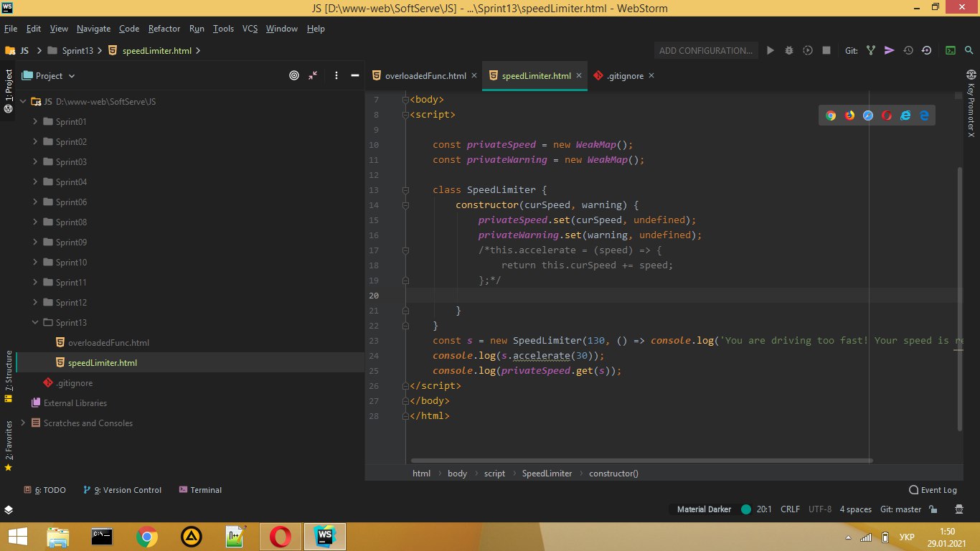This screenshot has width=980, height=551.
Task: Click the Add Configuration button
Action: (x=705, y=51)
